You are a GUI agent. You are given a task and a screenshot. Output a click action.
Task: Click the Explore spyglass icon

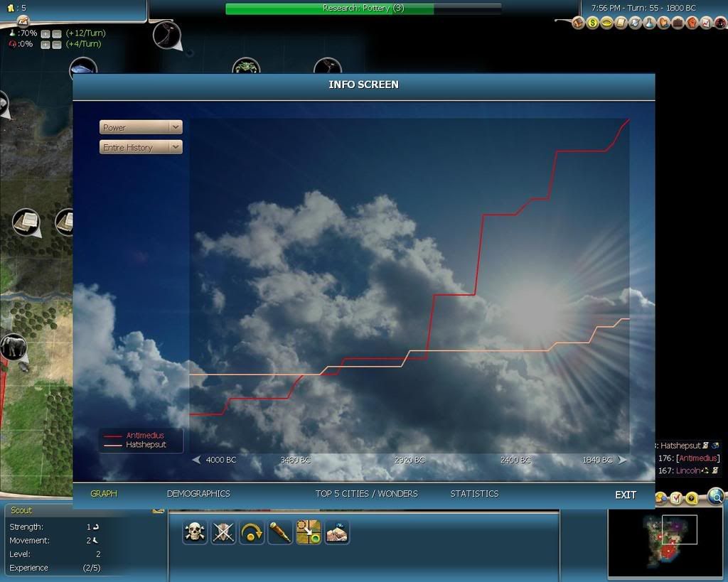280,532
